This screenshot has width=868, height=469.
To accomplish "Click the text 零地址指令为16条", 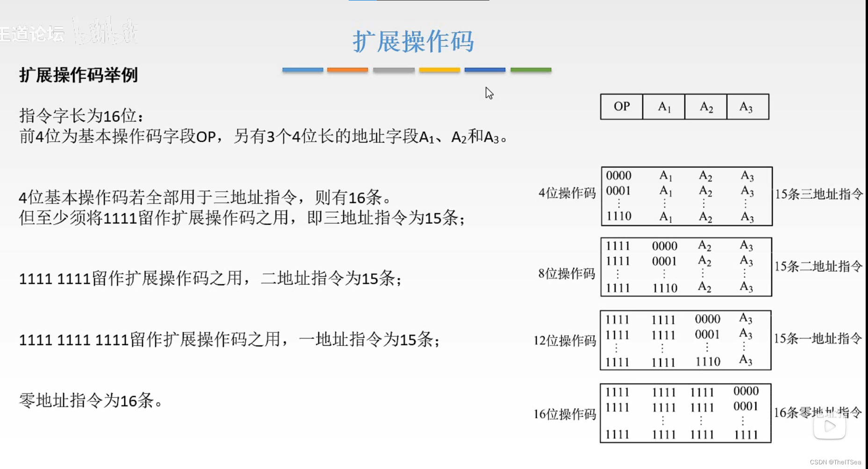I will tap(91, 401).
